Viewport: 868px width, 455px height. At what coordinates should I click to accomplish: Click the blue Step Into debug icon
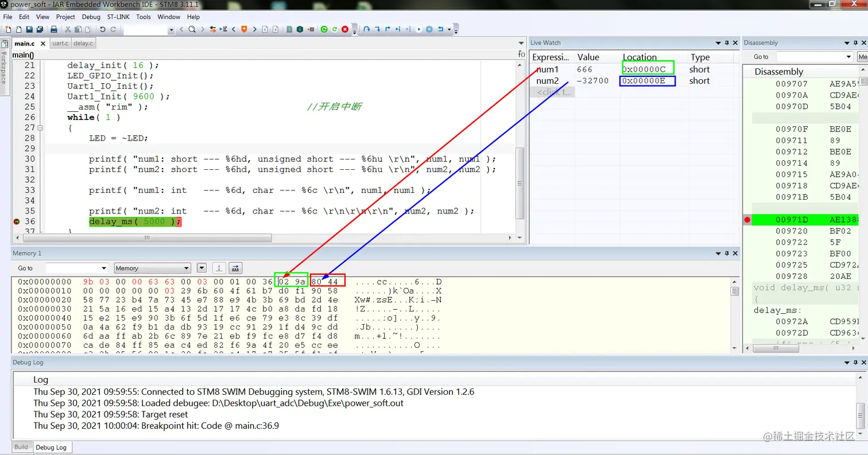(x=378, y=29)
